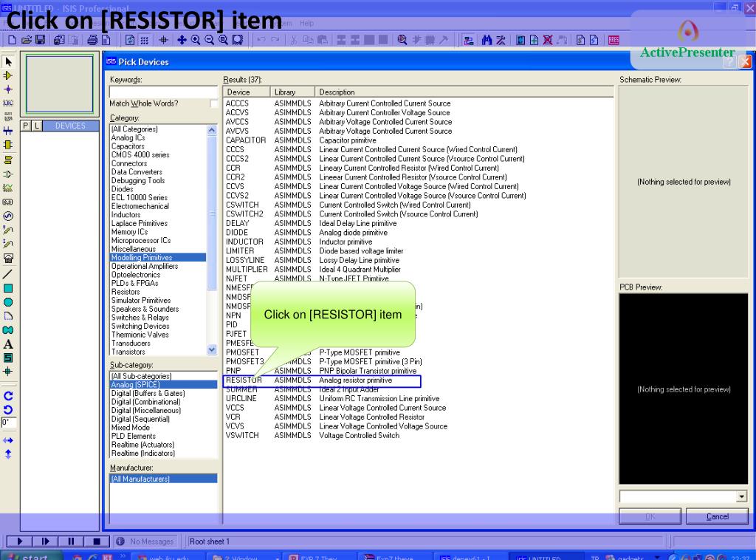Select the Subcircuit mode tool

click(8, 145)
